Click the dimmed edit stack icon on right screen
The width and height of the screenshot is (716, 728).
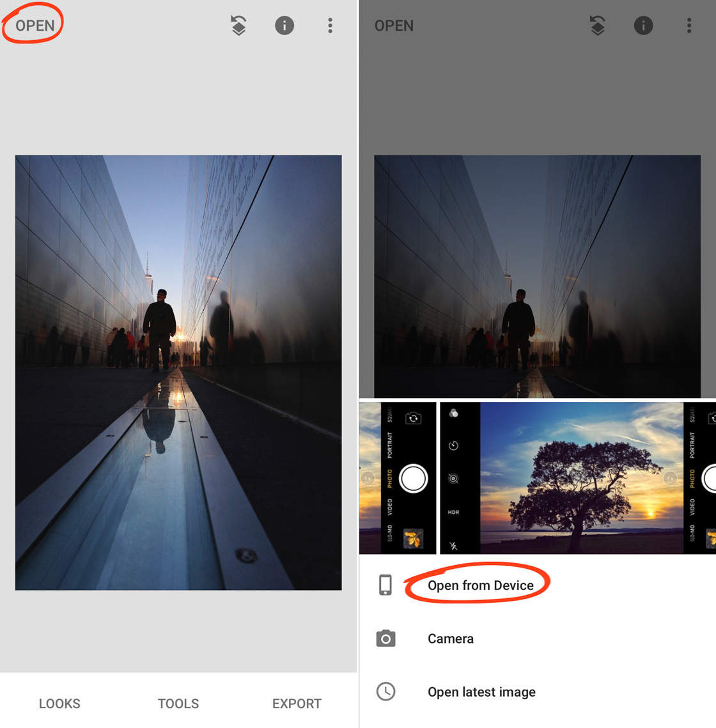[597, 26]
